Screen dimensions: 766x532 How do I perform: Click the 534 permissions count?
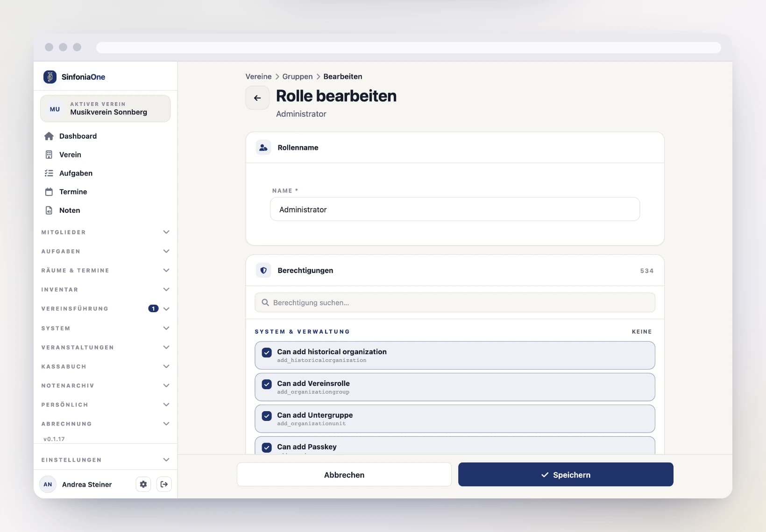[647, 271]
